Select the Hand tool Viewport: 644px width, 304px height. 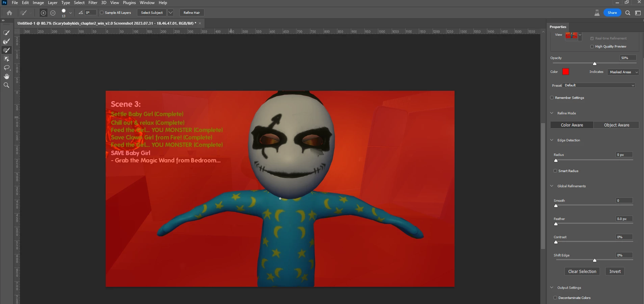pos(6,77)
